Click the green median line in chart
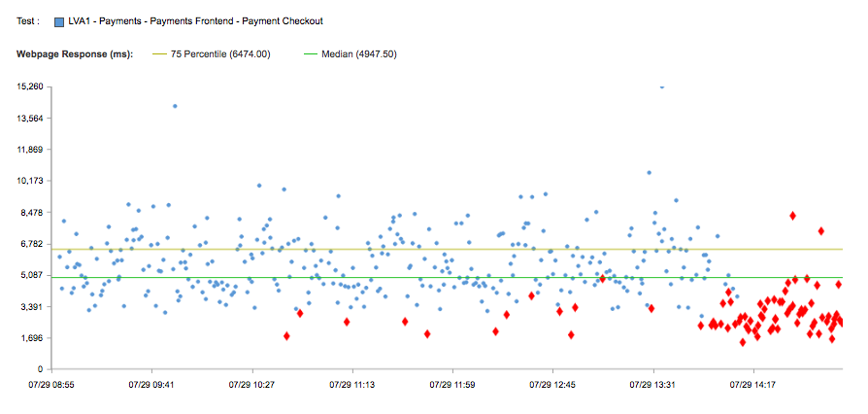Screen dimensions: 868x414 pos(437,278)
